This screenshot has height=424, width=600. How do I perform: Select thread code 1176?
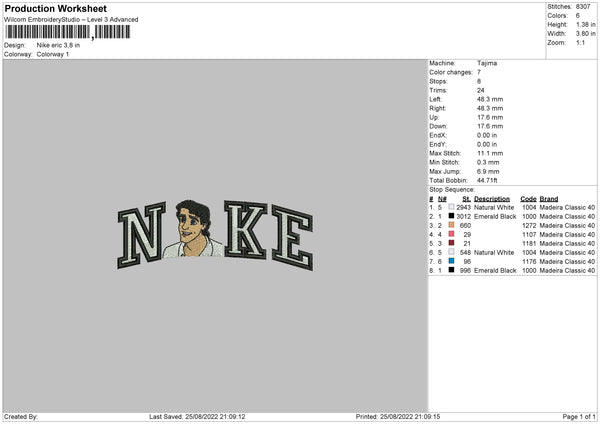click(x=529, y=261)
